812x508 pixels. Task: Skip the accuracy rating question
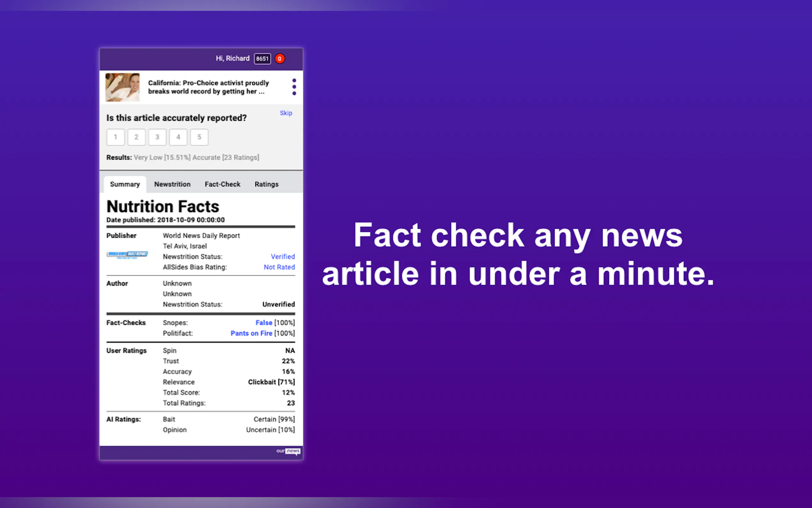(x=286, y=113)
